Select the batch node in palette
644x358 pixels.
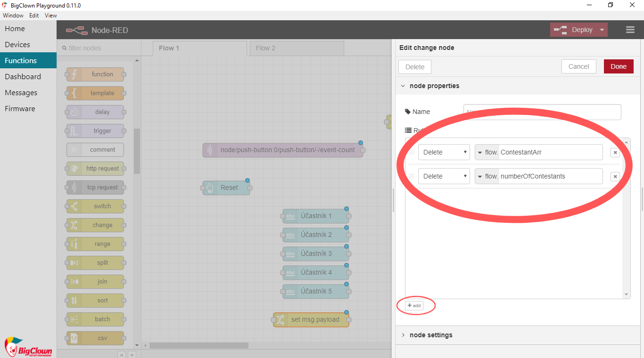pos(95,319)
